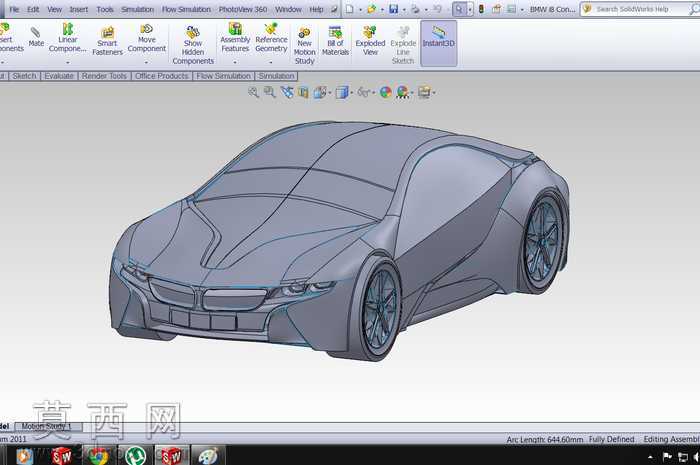This screenshot has width=700, height=465.
Task: Open the File menu
Action: coord(14,9)
